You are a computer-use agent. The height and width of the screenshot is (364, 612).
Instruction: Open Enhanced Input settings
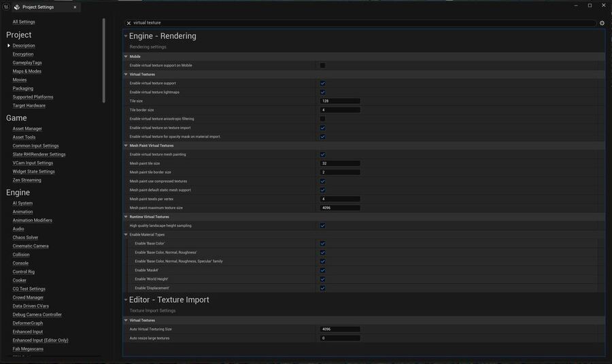(28, 331)
